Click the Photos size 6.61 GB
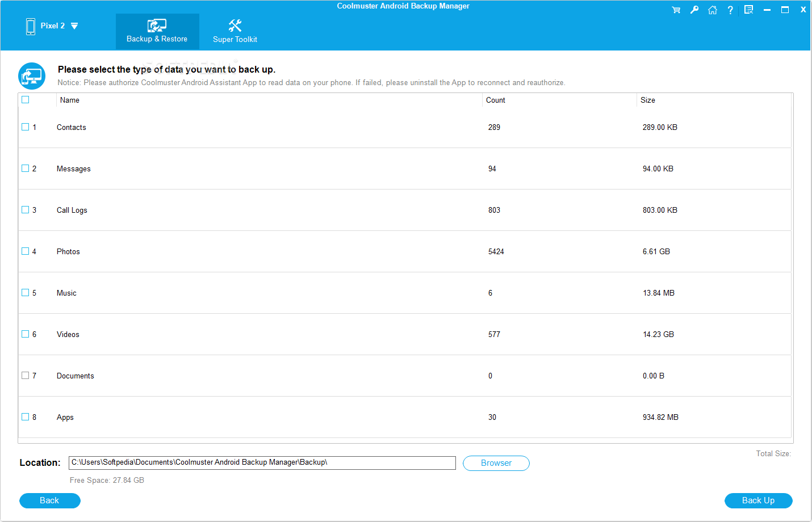Screen dimensions: 812x522 656,252
